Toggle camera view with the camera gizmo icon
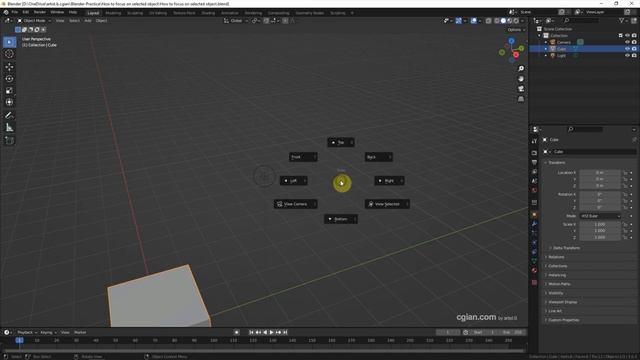Screen dimensions: 640x360 pyautogui.click(x=521, y=89)
